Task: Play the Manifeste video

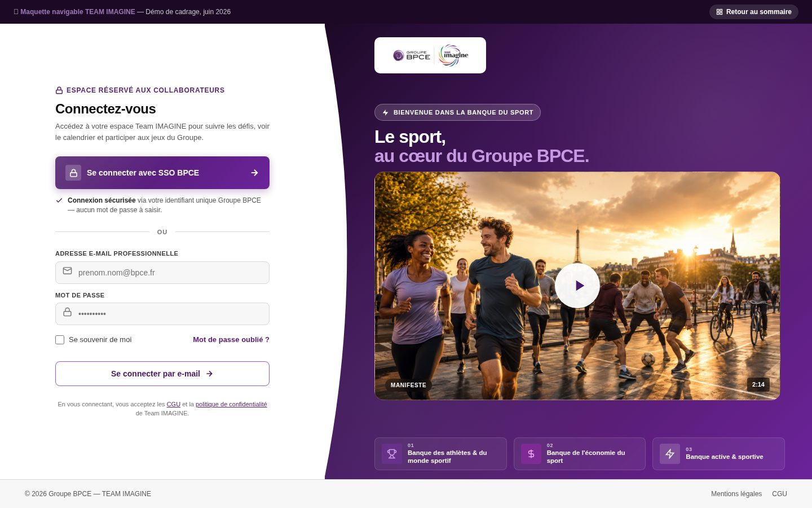Action: coord(577,286)
